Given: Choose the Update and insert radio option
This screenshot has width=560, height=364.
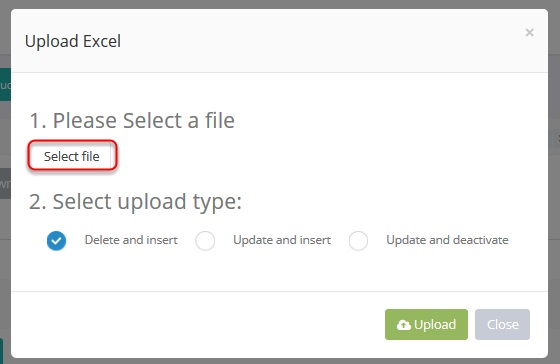Looking at the screenshot, I should 205,240.
